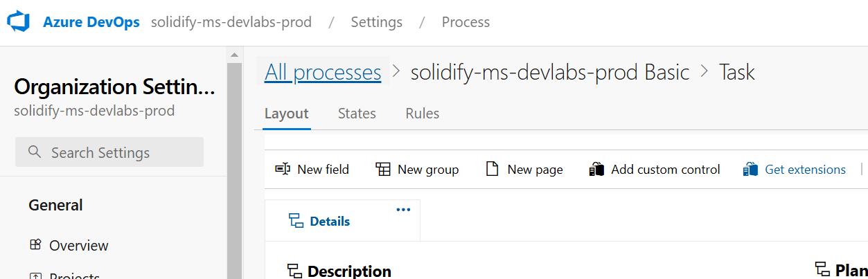Click organization name under Organization Settings
This screenshot has width=868, height=279.
[94, 111]
